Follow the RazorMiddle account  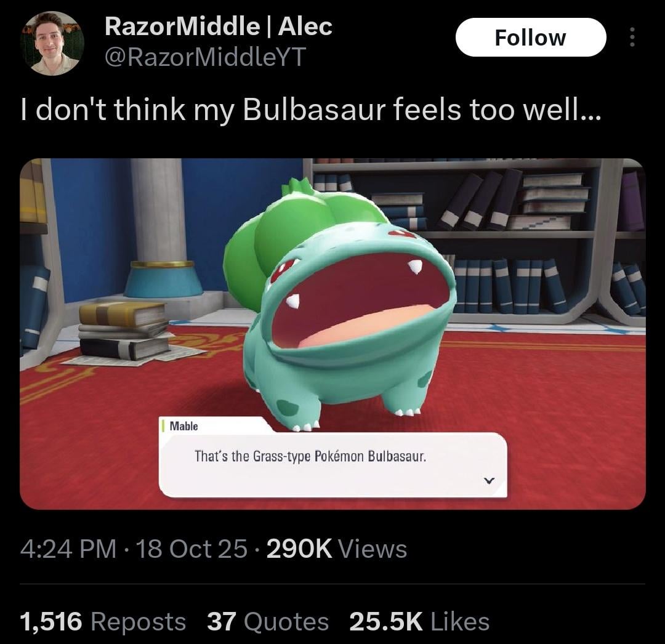[x=531, y=38]
